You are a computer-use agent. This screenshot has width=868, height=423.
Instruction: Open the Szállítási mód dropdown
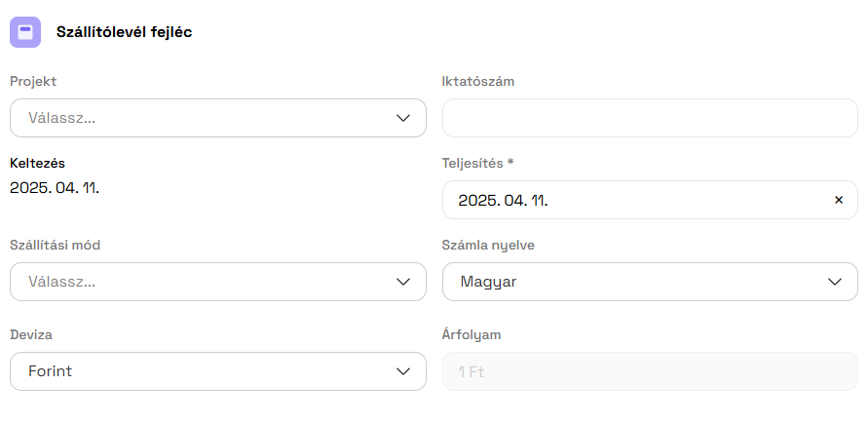point(217,282)
